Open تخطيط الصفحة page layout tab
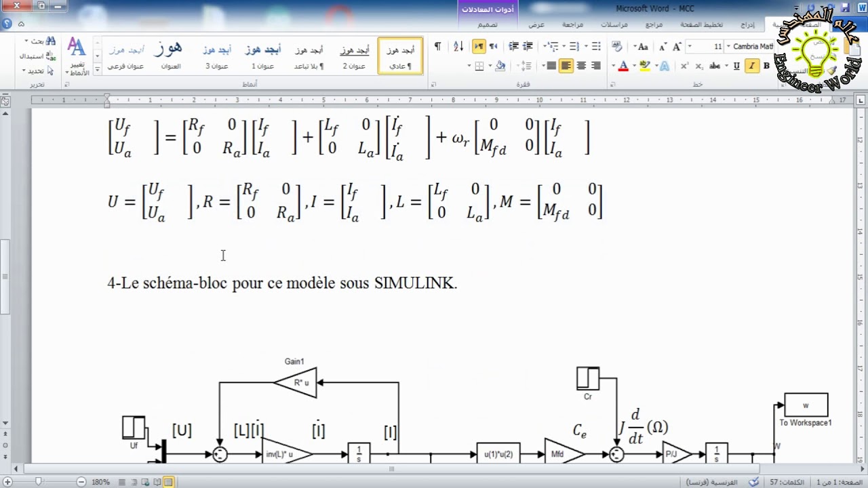The width and height of the screenshot is (868, 488). click(702, 24)
